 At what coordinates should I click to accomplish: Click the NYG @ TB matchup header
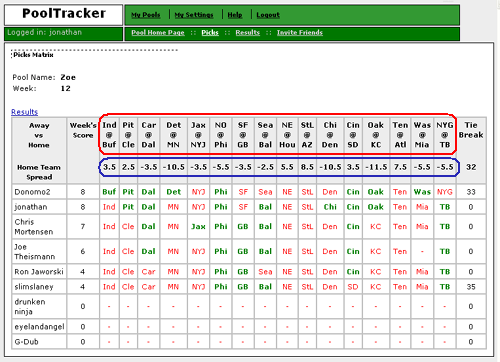coord(445,135)
